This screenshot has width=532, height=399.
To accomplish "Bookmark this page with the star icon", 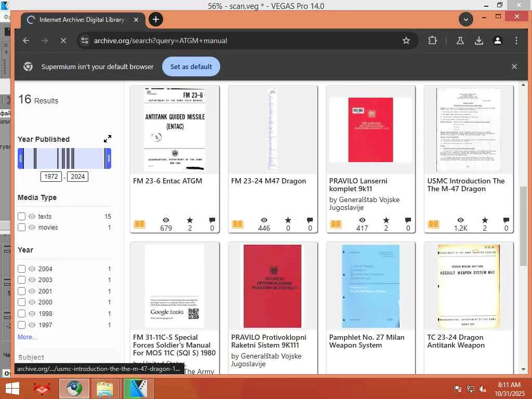I will (406, 41).
